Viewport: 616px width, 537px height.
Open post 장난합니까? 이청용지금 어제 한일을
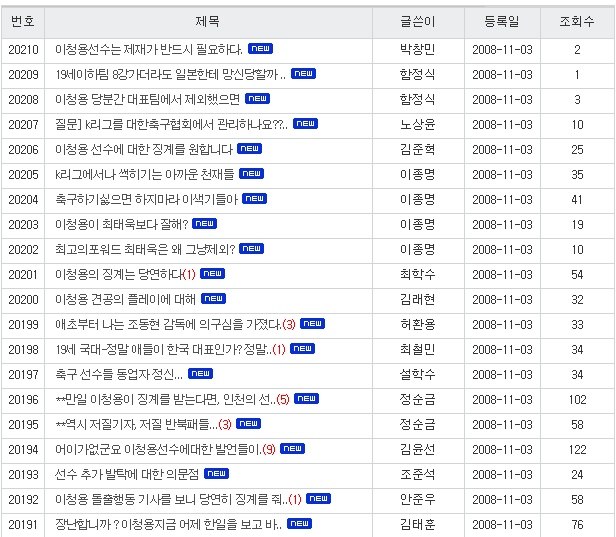click(168, 524)
